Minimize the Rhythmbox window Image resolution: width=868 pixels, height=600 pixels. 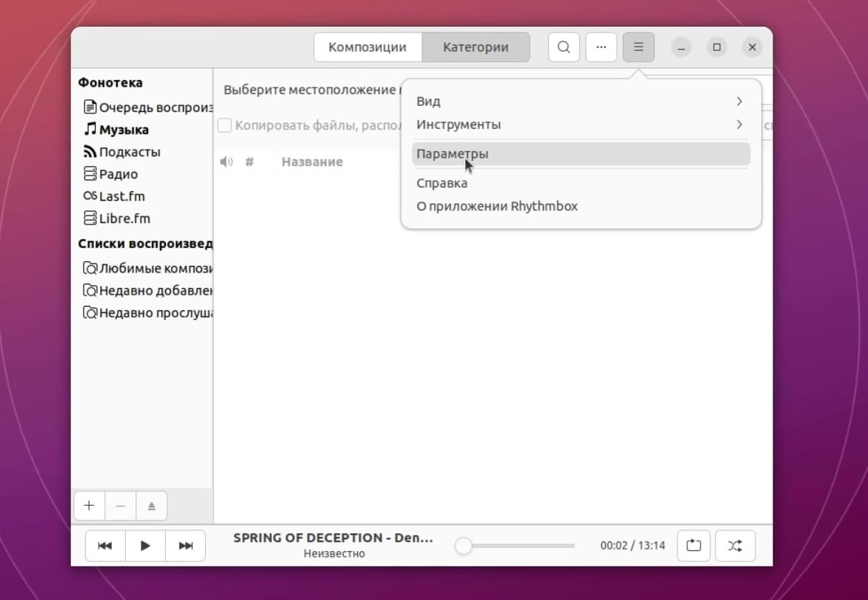tap(681, 47)
